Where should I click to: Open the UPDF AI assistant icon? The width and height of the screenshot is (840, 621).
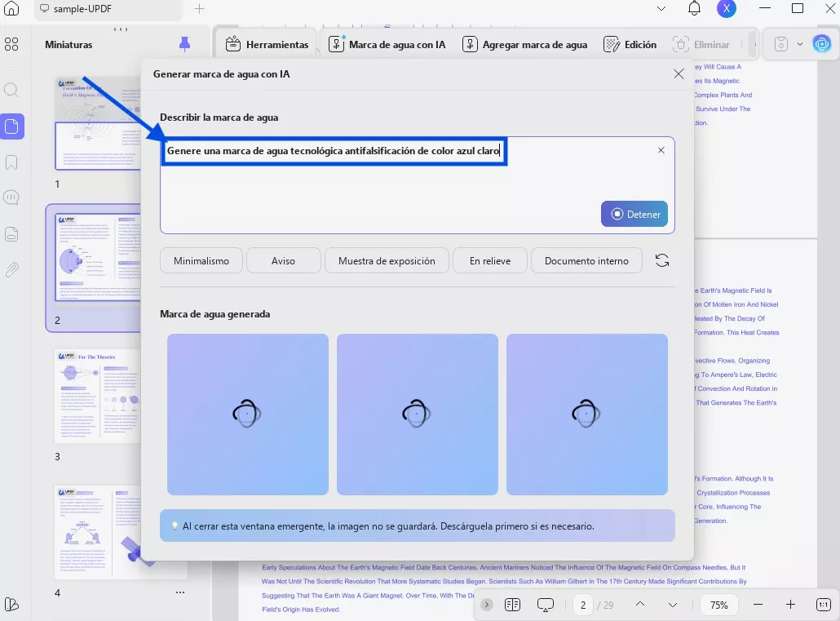(822, 44)
